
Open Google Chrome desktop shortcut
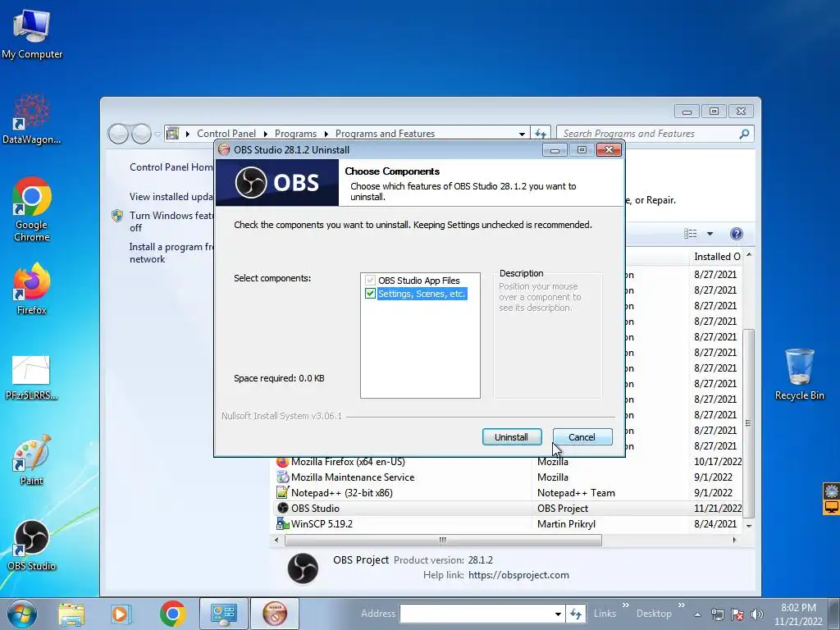click(32, 209)
